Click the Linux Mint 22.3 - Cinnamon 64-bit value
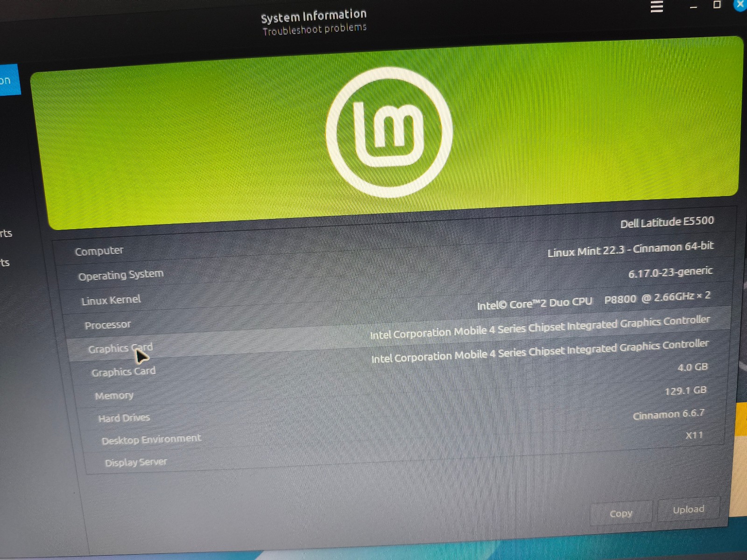This screenshot has width=747, height=560. click(631, 249)
